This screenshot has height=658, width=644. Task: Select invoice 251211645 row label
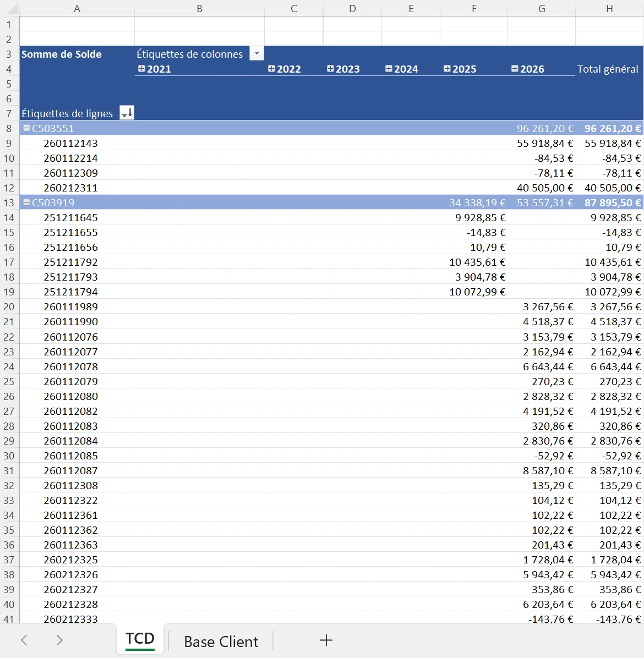pyautogui.click(x=70, y=217)
